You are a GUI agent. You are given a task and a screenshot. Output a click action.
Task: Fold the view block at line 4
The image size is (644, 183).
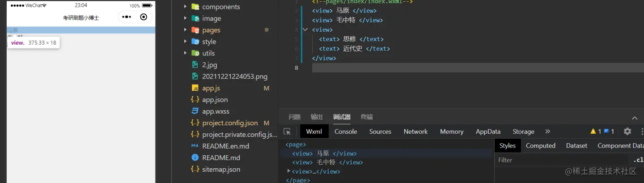click(305, 30)
